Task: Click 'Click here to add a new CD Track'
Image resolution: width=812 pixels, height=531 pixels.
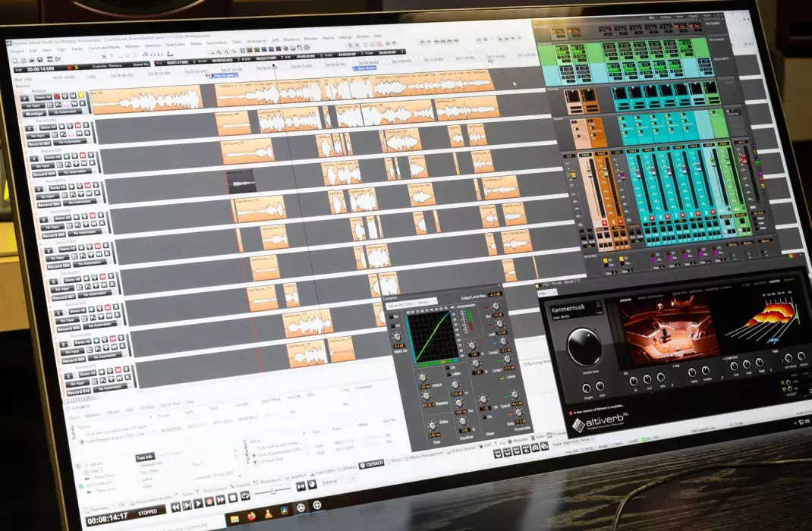Action: [116, 431]
